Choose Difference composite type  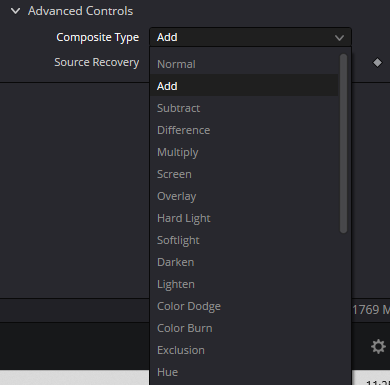point(244,130)
